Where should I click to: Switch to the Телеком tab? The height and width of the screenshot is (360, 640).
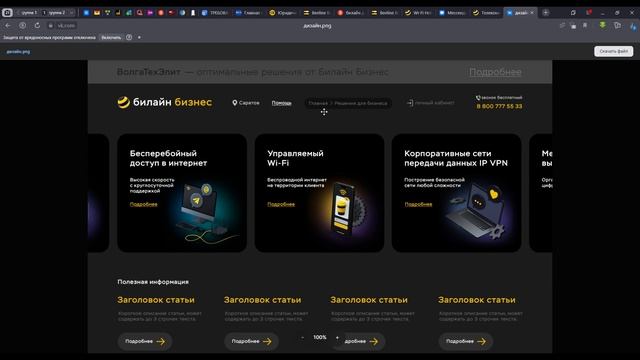[486, 13]
